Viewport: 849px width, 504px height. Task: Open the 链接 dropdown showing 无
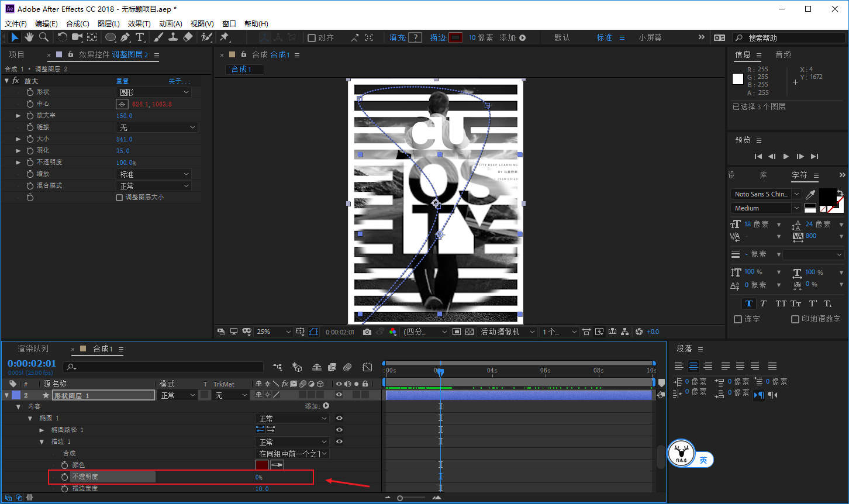(x=157, y=127)
